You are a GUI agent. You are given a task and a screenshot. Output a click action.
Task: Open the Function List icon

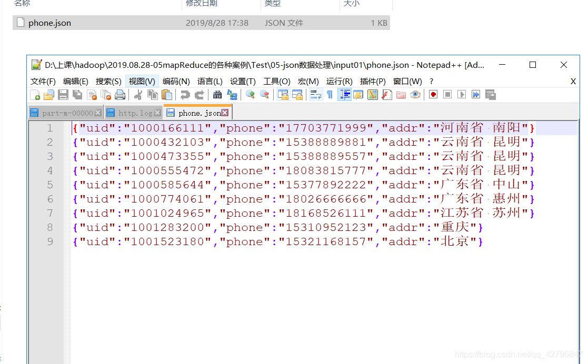(x=386, y=95)
